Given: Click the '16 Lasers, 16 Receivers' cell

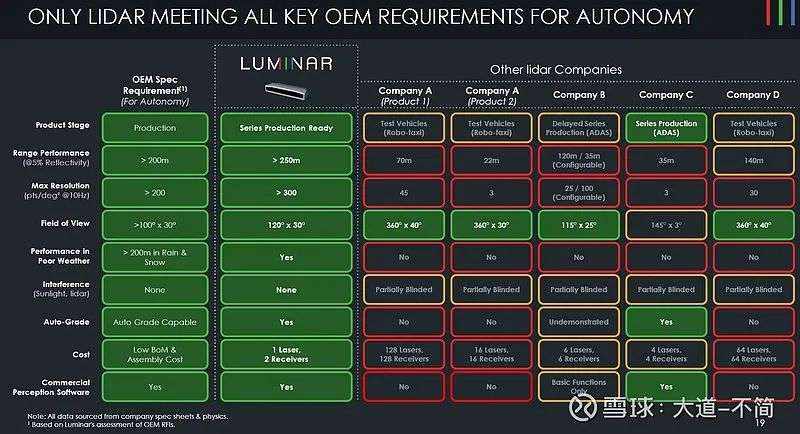Looking at the screenshot, I should [x=491, y=354].
